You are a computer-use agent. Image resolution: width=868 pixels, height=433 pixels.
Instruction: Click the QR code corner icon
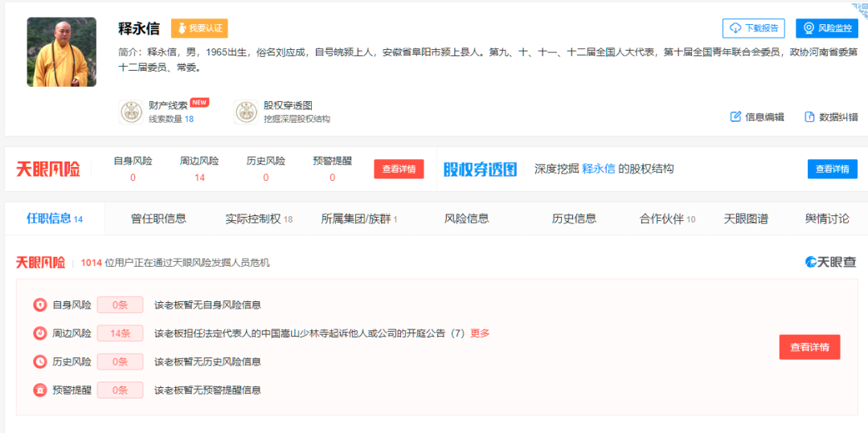[860, 10]
